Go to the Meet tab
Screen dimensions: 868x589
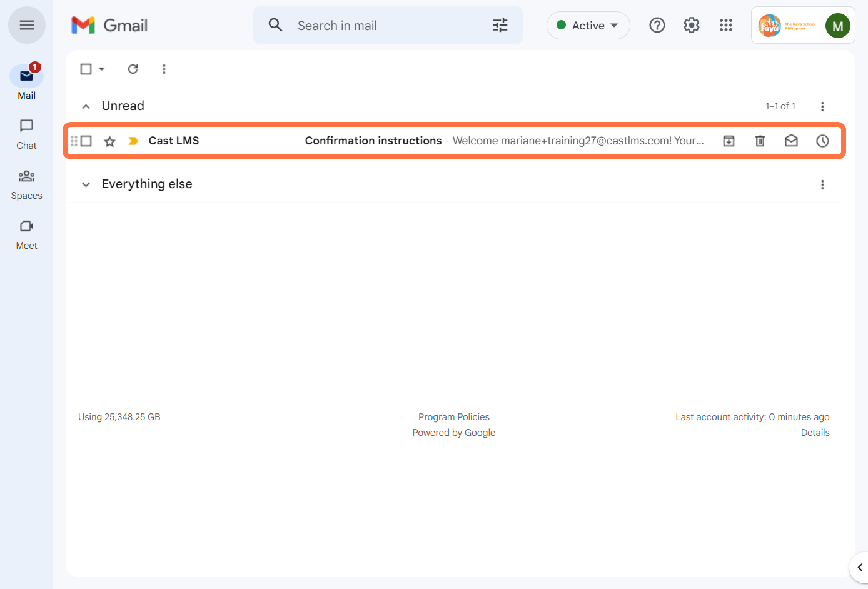(26, 234)
